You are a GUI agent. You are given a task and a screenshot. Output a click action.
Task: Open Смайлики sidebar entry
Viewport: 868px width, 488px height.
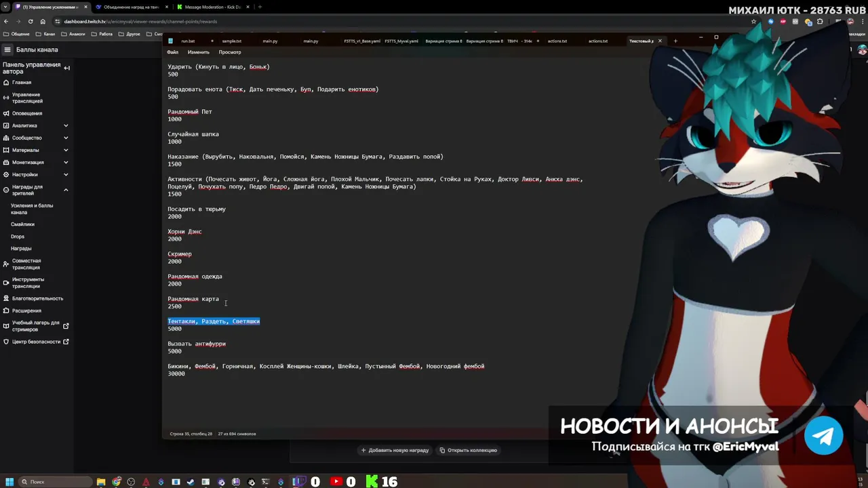pos(22,224)
